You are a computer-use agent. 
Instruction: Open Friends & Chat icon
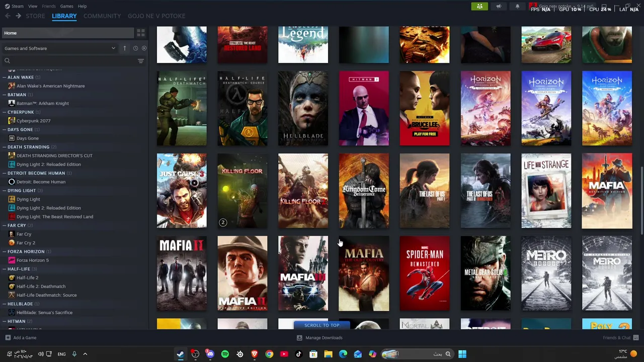[636, 338]
